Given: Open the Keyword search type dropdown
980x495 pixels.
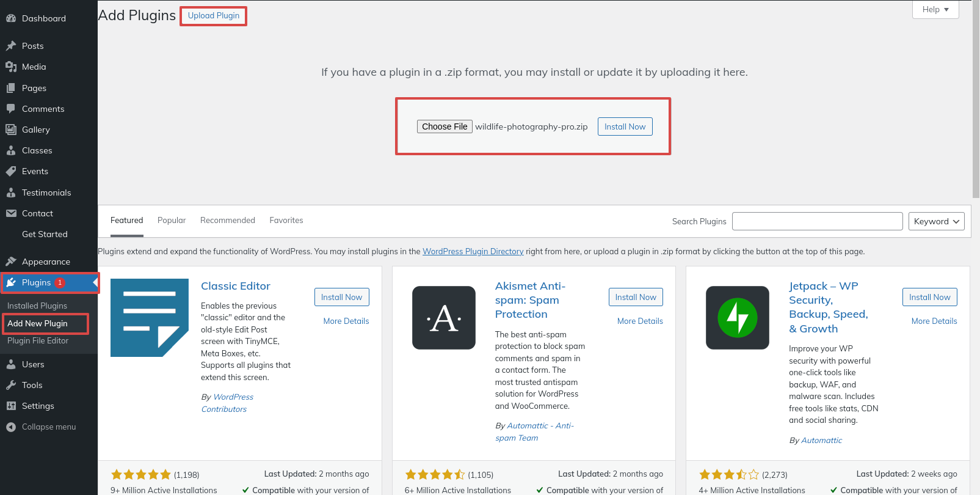Looking at the screenshot, I should pyautogui.click(x=937, y=221).
